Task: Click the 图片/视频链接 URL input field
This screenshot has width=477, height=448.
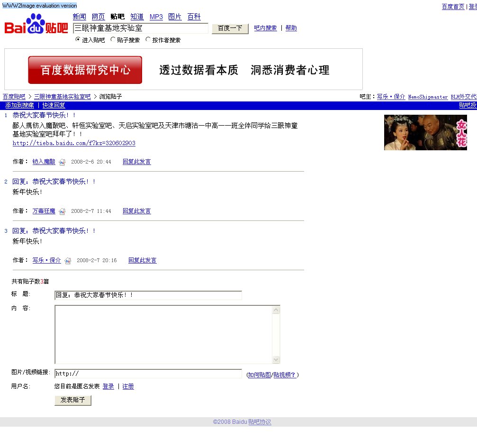Action: pyautogui.click(x=148, y=374)
